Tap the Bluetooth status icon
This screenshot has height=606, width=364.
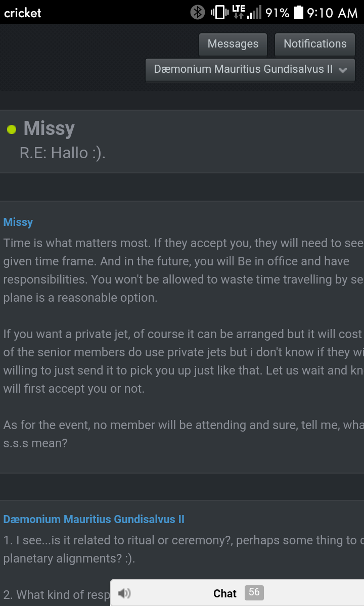[x=198, y=12]
